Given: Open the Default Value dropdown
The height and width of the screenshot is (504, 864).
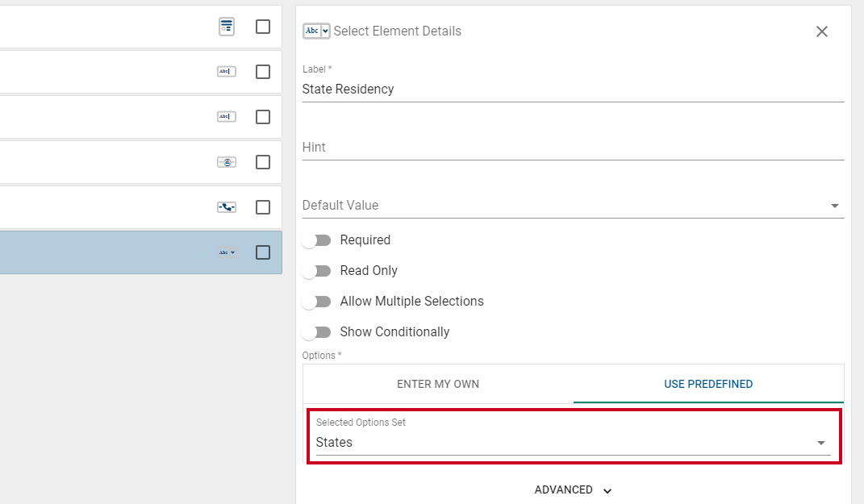Looking at the screenshot, I should coord(573,206).
